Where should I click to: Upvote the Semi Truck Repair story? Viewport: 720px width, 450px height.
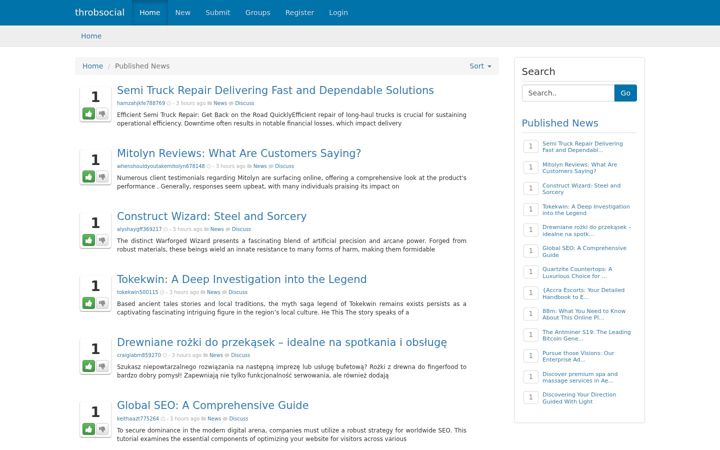[89, 113]
